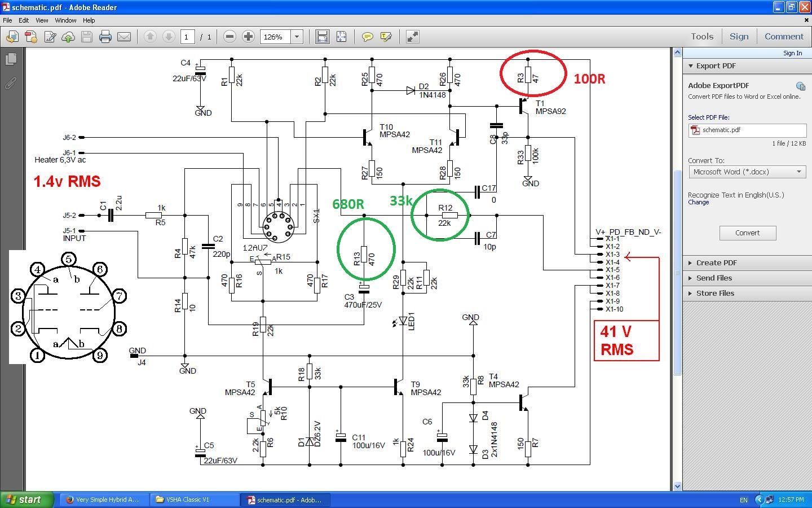Switch to read mode with expand arrows

[413, 37]
